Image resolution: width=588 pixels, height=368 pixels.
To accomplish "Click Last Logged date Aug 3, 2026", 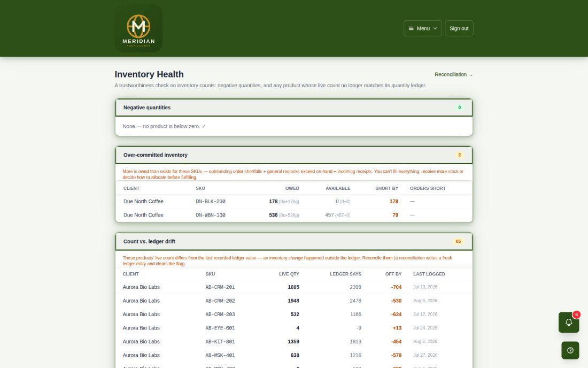I will tap(425, 301).
